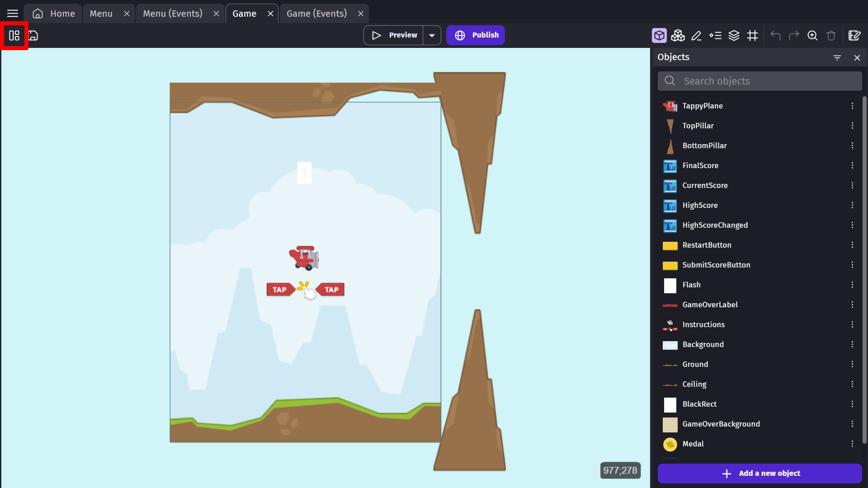Click Add a new object button

tap(759, 473)
